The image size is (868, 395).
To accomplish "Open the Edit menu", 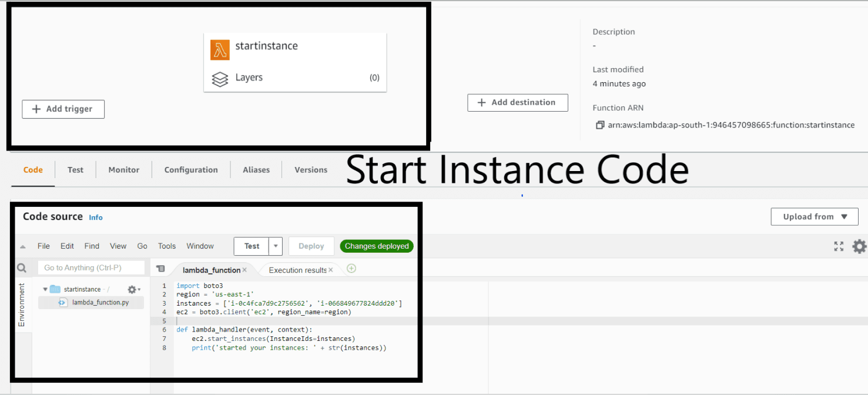I will coord(67,246).
